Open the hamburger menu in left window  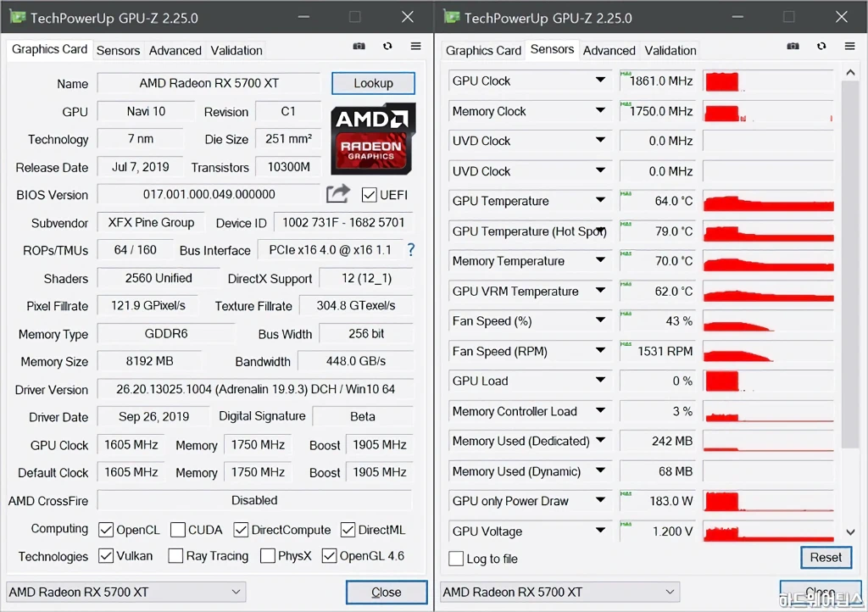coord(415,47)
